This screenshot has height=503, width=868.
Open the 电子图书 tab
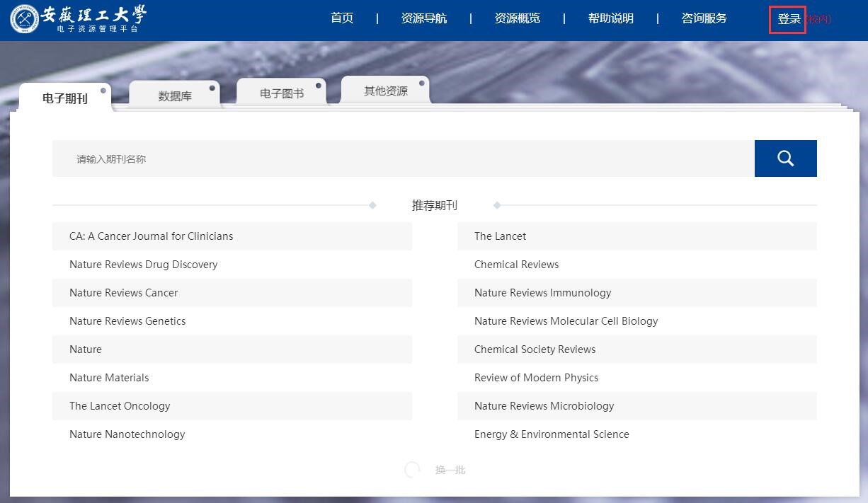coord(282,93)
